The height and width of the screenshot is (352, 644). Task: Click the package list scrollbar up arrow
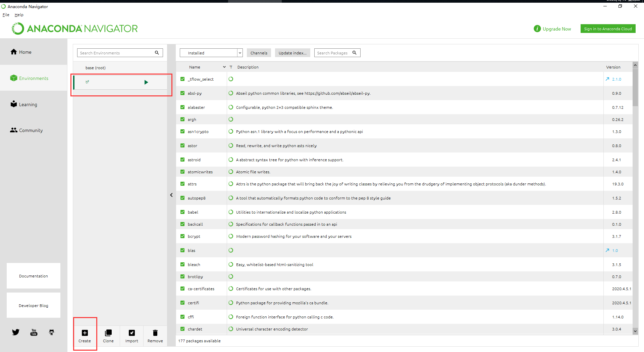point(635,65)
